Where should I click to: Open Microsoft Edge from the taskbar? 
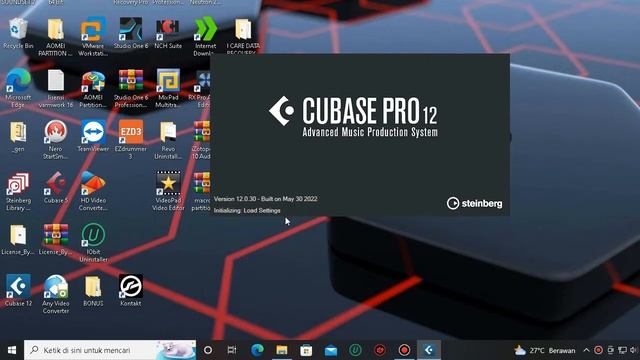[257, 350]
